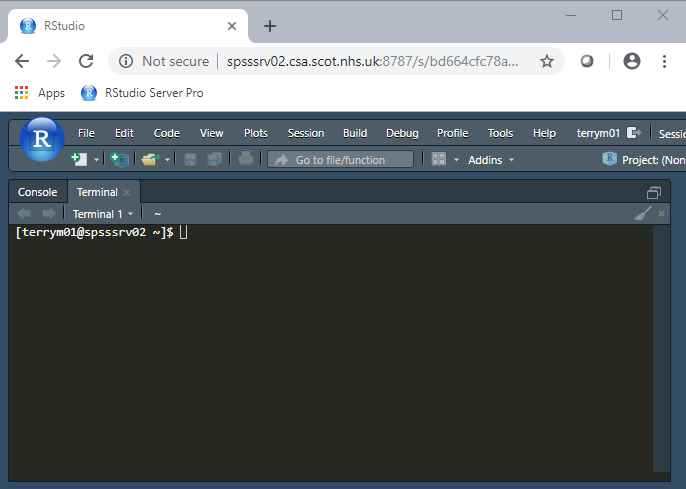Open the Code menu
Screen dimensions: 686x489
(167, 133)
